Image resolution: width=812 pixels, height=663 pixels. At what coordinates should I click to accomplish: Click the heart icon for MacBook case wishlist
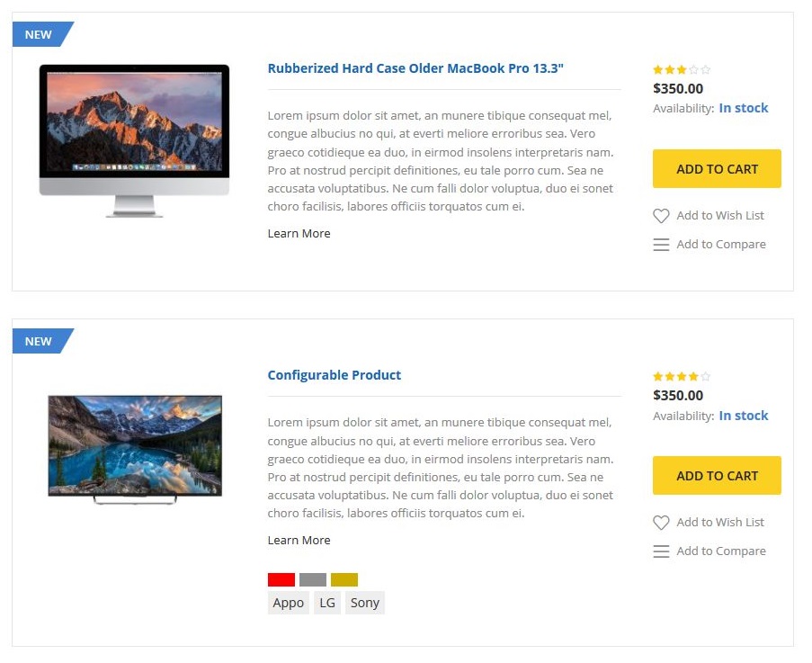click(x=661, y=216)
